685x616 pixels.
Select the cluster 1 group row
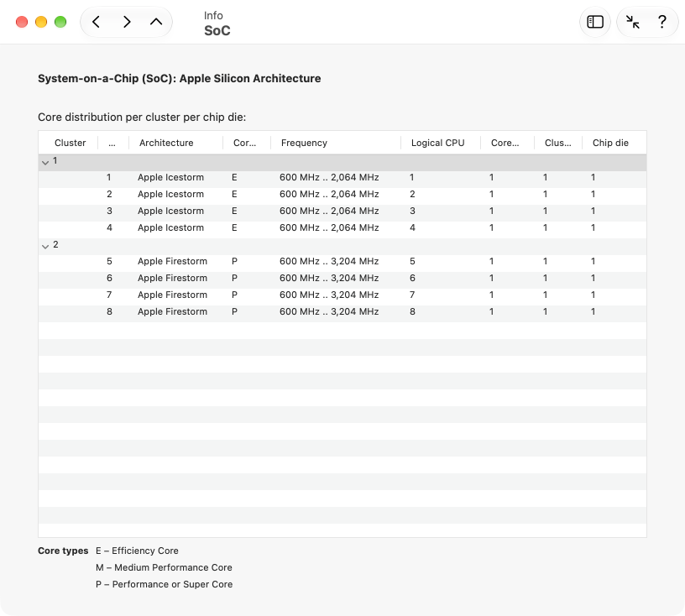[x=342, y=162]
